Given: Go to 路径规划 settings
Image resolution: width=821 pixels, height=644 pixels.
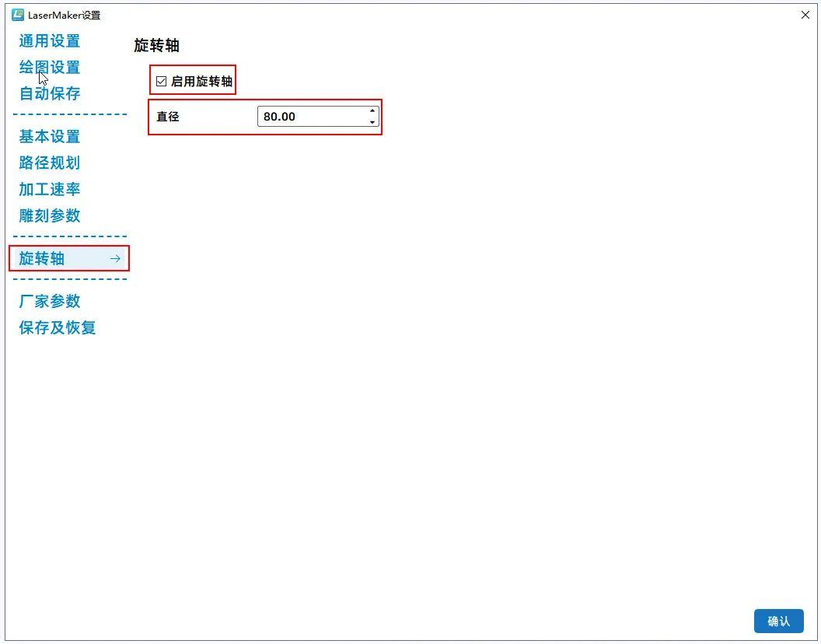Looking at the screenshot, I should pyautogui.click(x=50, y=163).
